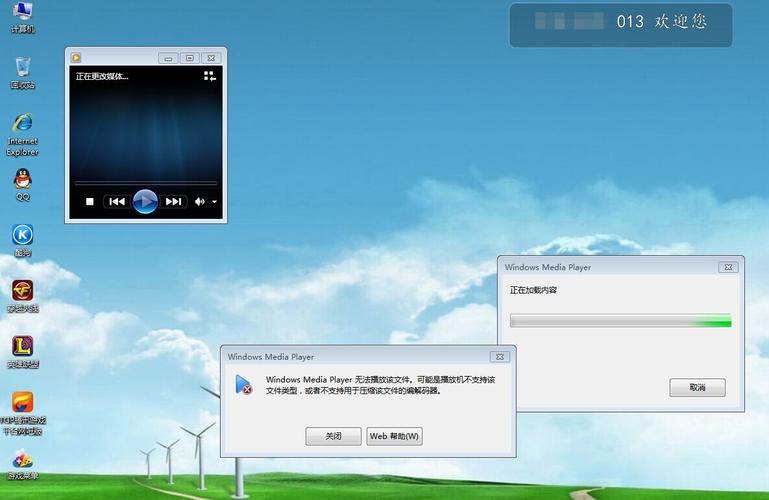
Task: Launch the CrossFire CF game icon
Action: 23,296
